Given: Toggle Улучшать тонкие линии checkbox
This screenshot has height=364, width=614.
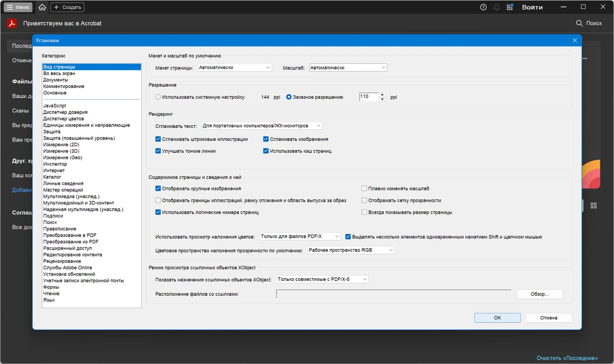Looking at the screenshot, I should point(158,151).
